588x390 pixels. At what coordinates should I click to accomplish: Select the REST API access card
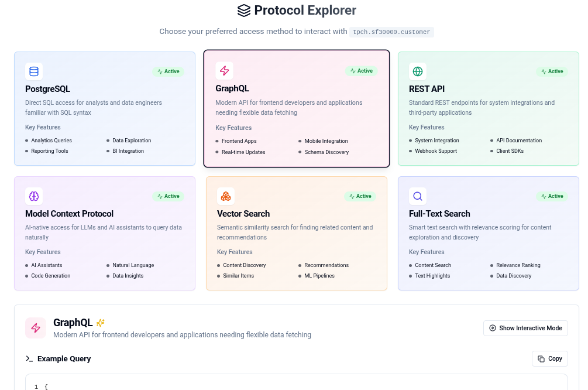pyautogui.click(x=488, y=109)
